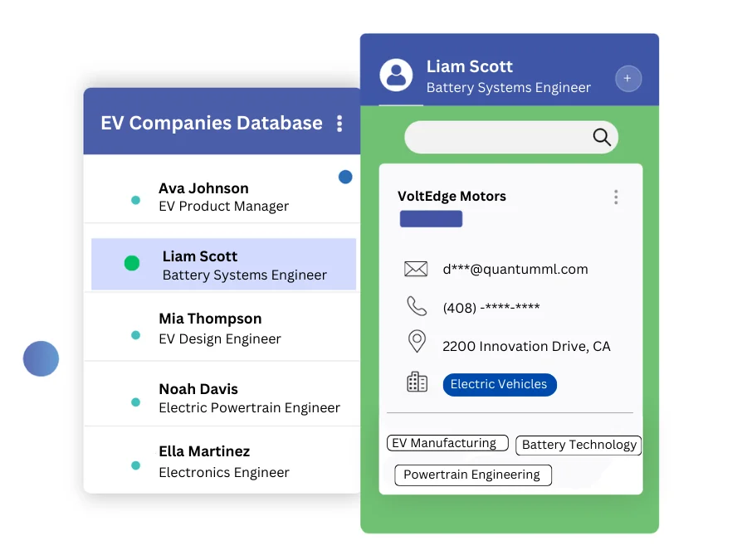Click the building industry icon
747x560 pixels.
pyautogui.click(x=417, y=382)
